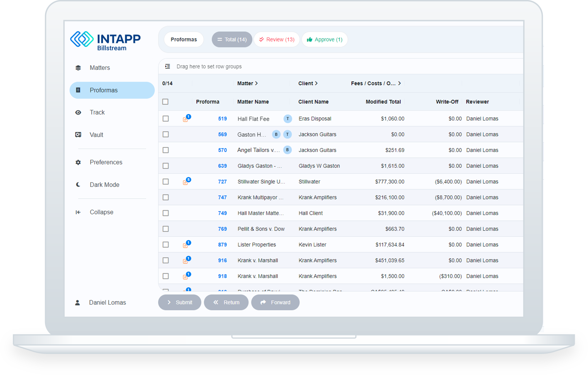This screenshot has width=588, height=375.
Task: Click the Submit button
Action: click(179, 302)
